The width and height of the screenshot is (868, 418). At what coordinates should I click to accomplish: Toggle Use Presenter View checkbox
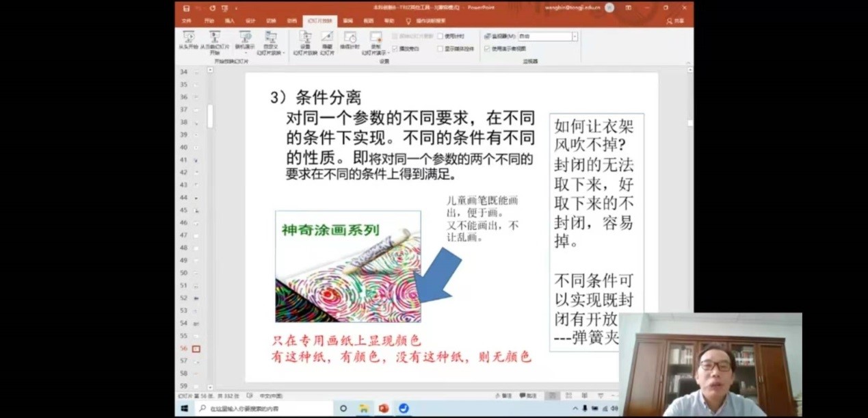(x=487, y=49)
